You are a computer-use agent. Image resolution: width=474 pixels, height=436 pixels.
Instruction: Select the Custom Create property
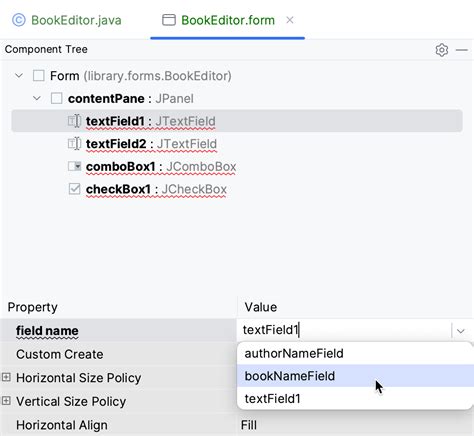tap(60, 354)
